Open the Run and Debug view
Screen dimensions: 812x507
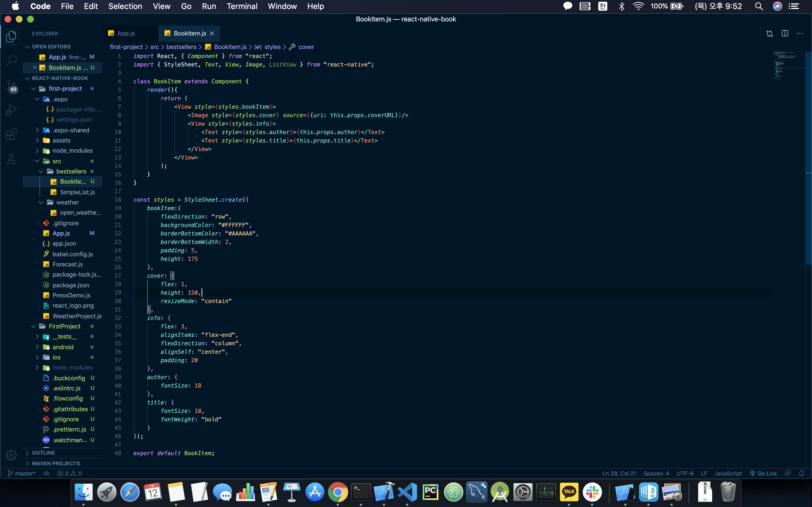[x=11, y=110]
